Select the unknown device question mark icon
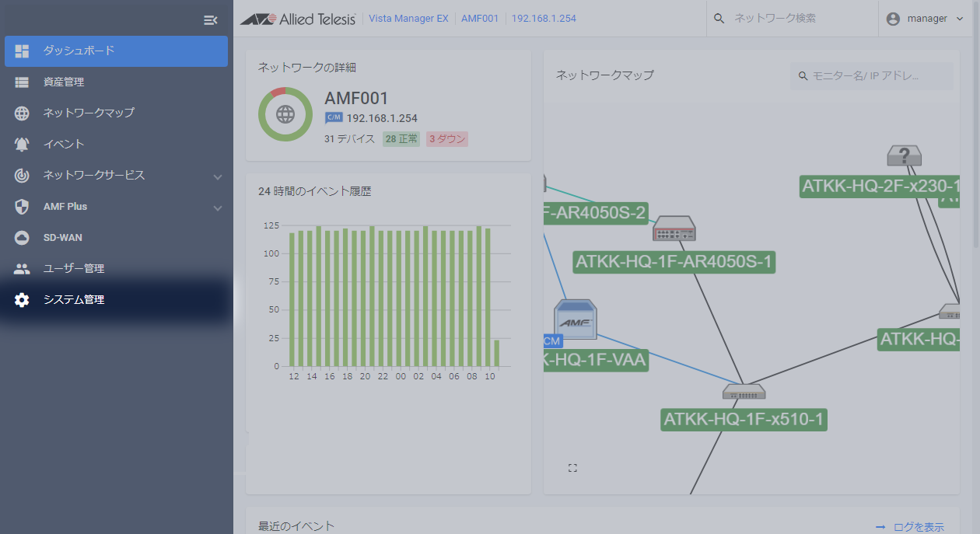Image resolution: width=980 pixels, height=534 pixels. pos(905,155)
